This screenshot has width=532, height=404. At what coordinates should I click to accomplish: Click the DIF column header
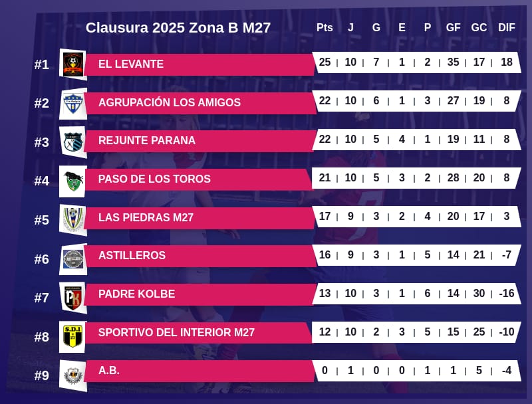[x=507, y=28]
